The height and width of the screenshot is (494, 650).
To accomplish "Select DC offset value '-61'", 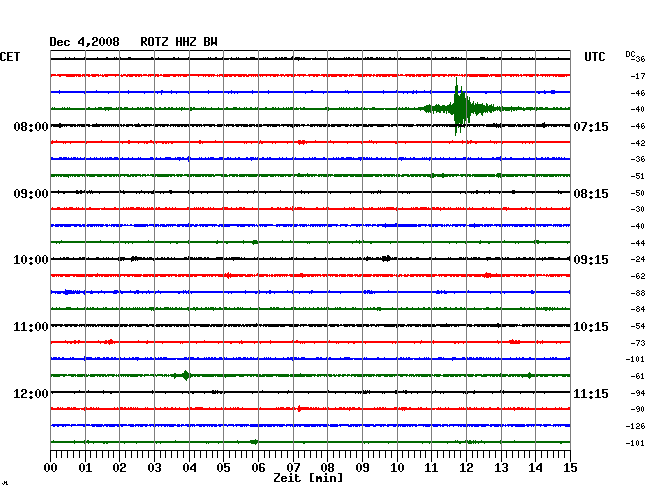I will (638, 376).
